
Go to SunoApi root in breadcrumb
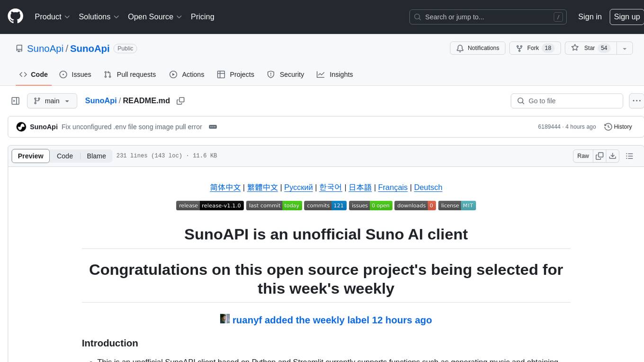point(101,100)
